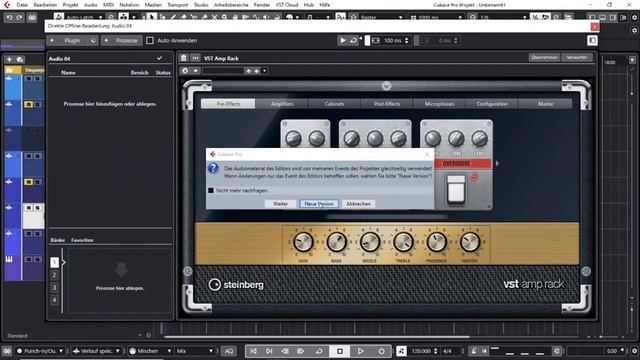Click the GAIN knob on amplifier

[303, 242]
